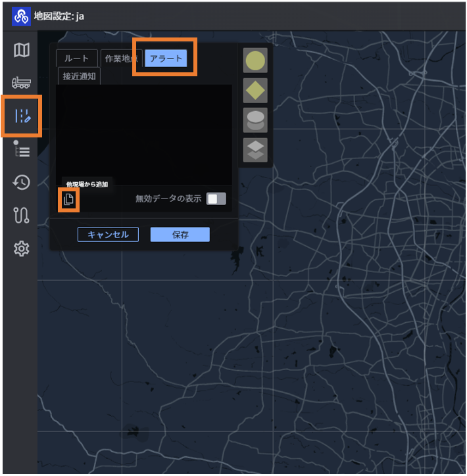
Task: Click the 保存 button
Action: tap(180, 235)
